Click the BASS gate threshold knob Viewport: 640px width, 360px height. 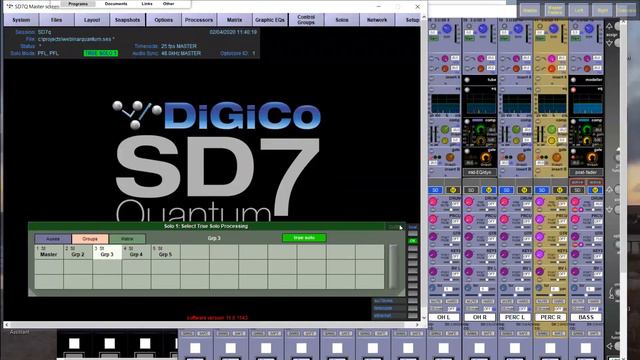click(592, 157)
